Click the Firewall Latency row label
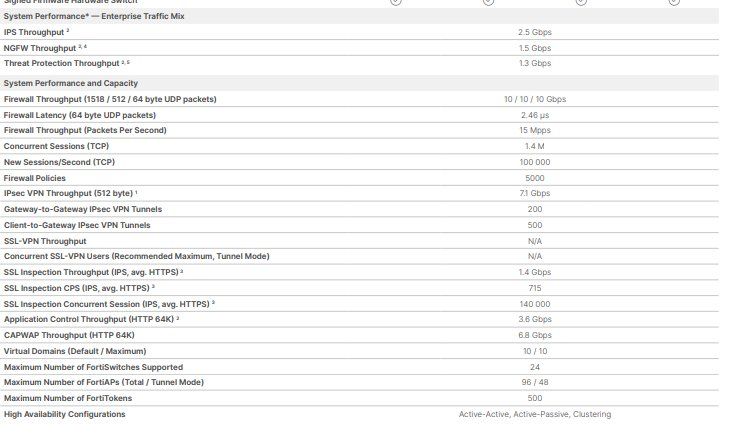The width and height of the screenshot is (738, 433). pos(80,115)
